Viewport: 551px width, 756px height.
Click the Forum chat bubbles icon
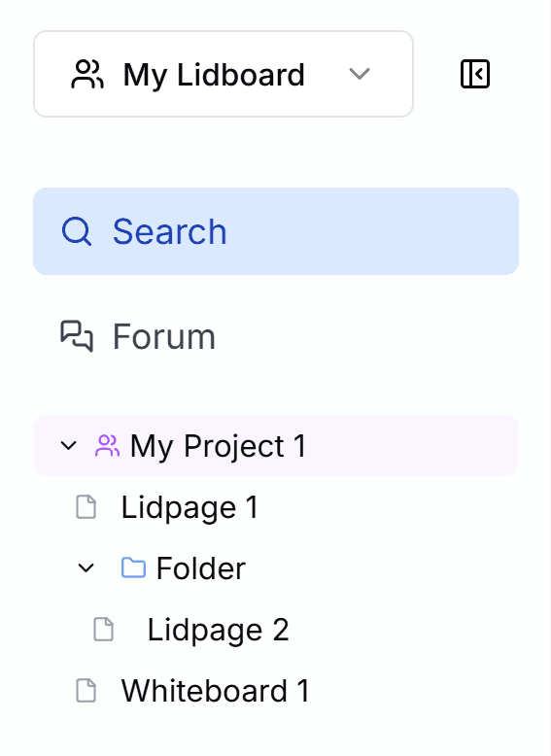tap(77, 336)
